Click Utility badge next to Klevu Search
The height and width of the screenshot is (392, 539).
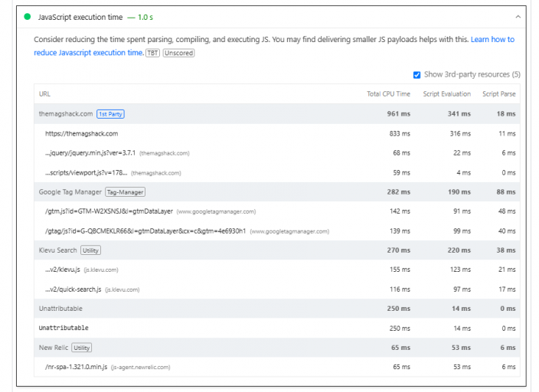[91, 250]
